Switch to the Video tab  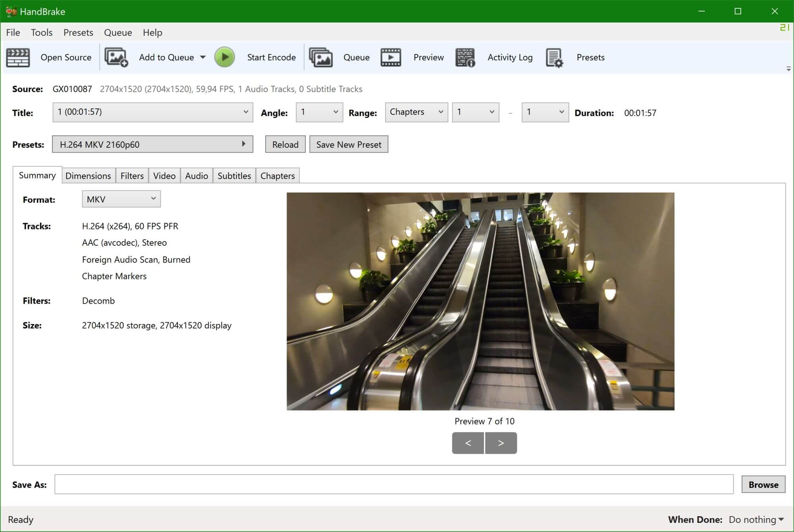[x=164, y=176]
